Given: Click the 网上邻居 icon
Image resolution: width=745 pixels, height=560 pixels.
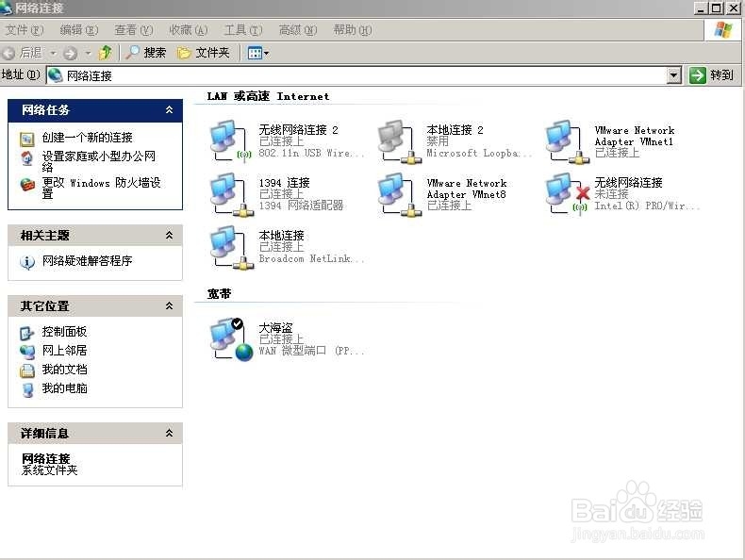Looking at the screenshot, I should point(26,352).
